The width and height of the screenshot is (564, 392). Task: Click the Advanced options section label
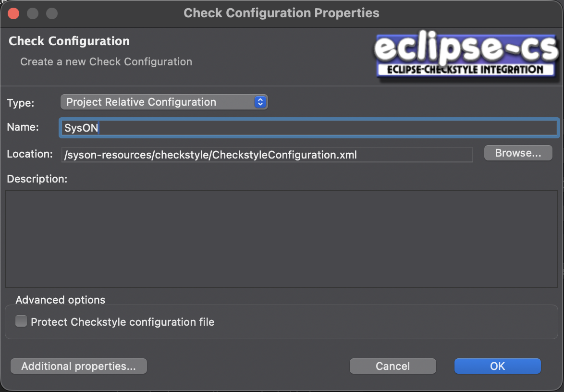[60, 300]
